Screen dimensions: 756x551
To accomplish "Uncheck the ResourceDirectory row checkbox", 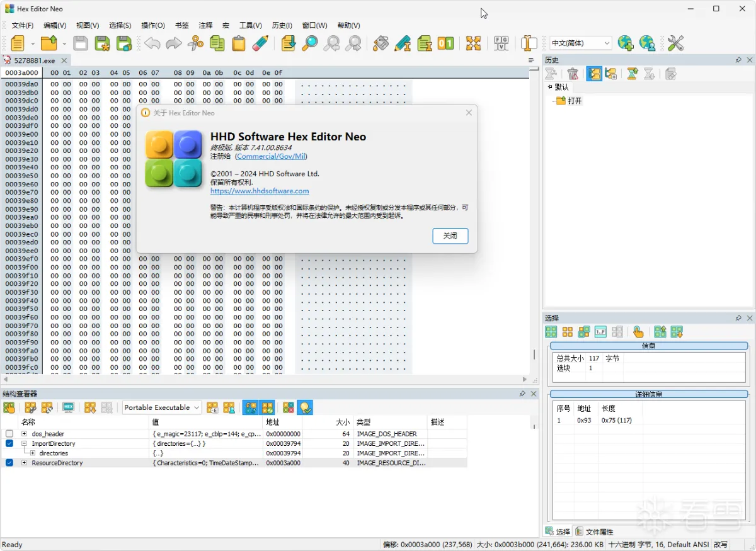I will click(x=9, y=463).
